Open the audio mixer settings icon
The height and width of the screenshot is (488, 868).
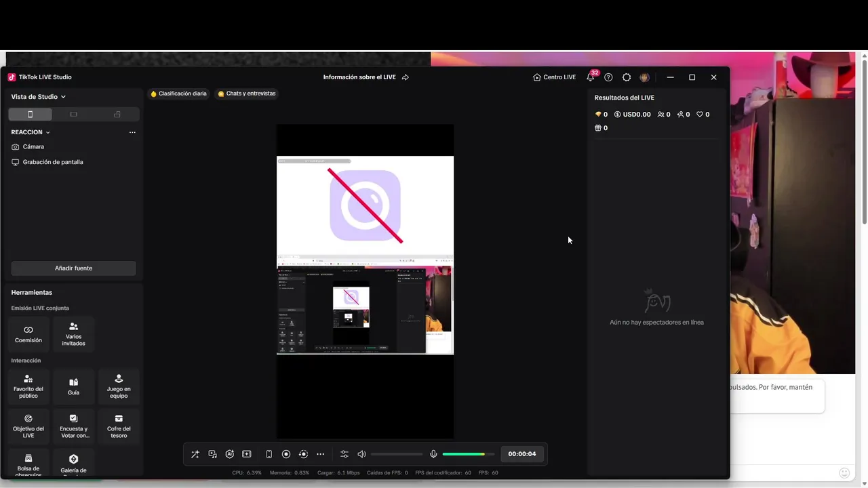(x=344, y=454)
